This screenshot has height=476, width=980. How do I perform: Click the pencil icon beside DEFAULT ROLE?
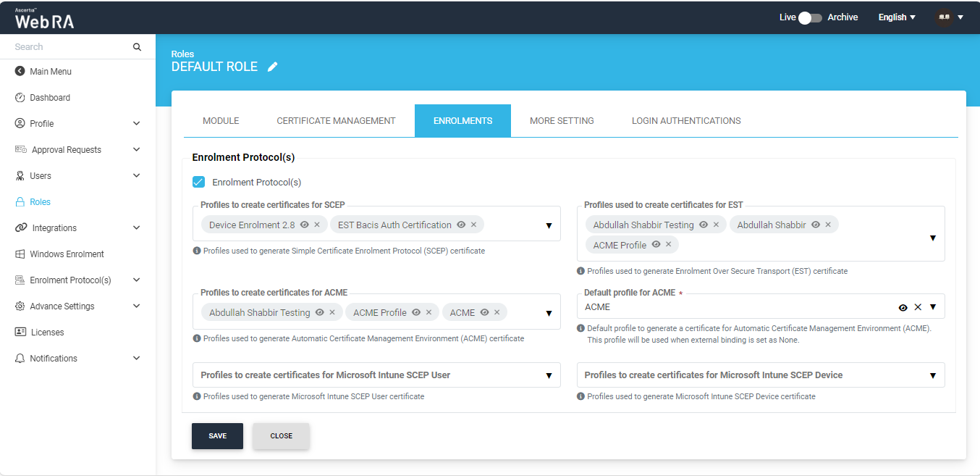coord(272,67)
